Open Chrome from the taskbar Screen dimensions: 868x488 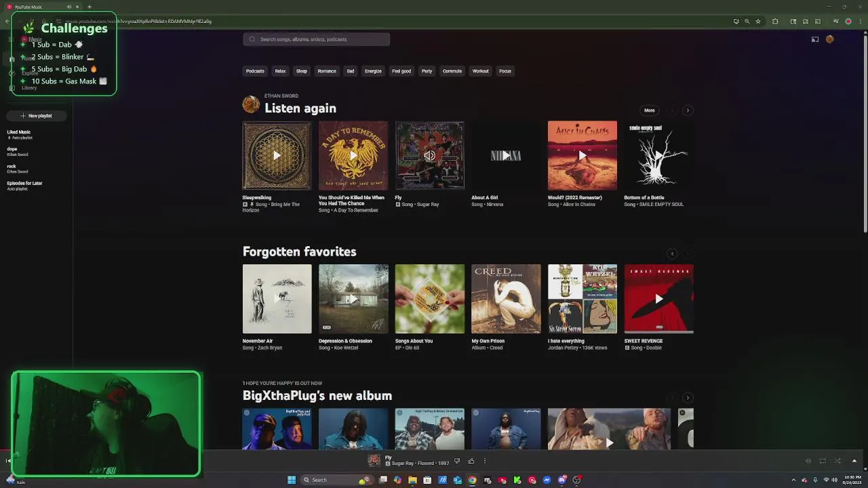pos(473,480)
